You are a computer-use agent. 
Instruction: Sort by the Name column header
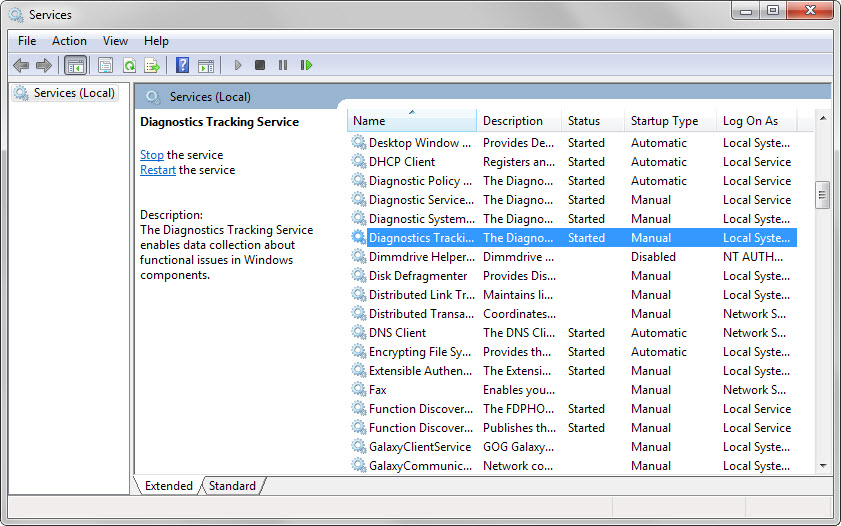coord(412,121)
